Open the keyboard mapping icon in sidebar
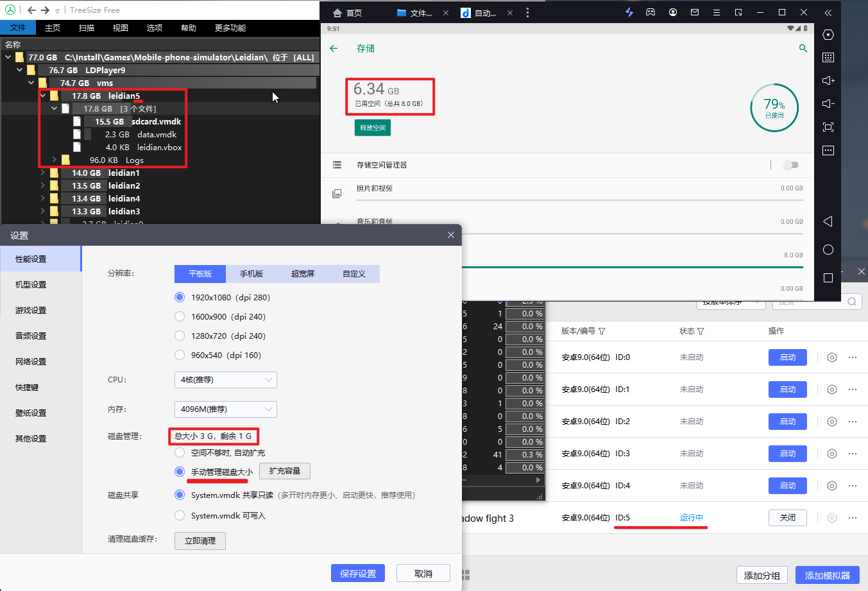The height and width of the screenshot is (591, 868). [x=828, y=57]
